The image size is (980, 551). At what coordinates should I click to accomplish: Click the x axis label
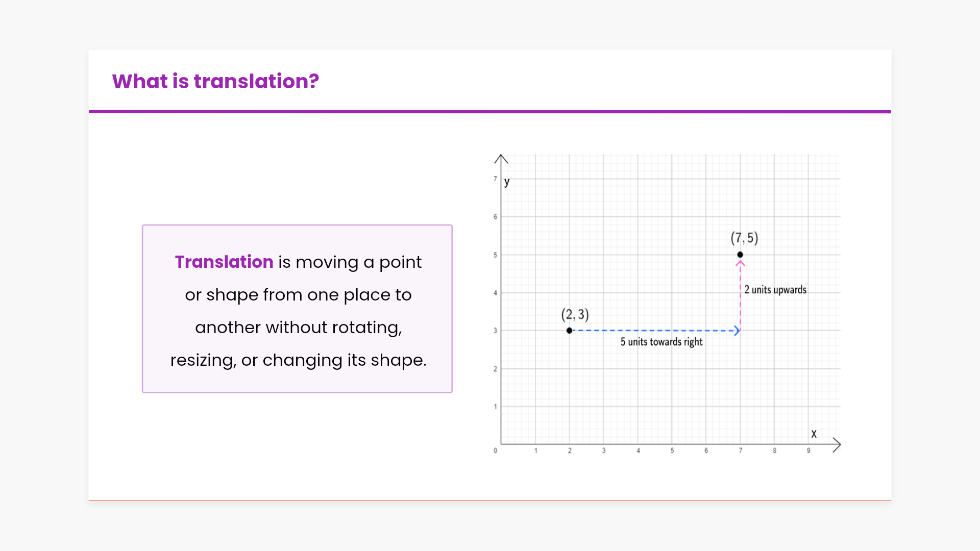point(814,434)
